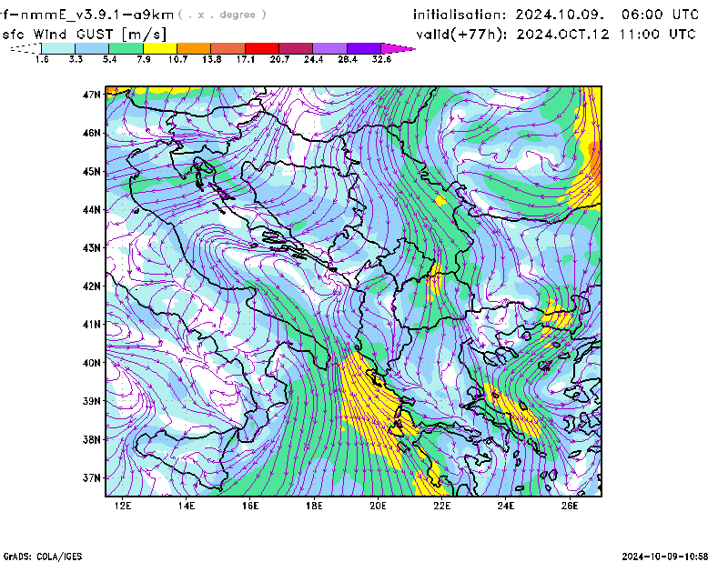Viewport: 728px width, 562px height.
Task: Click the initialisation date 2024.10.09.
Action: 560,15
